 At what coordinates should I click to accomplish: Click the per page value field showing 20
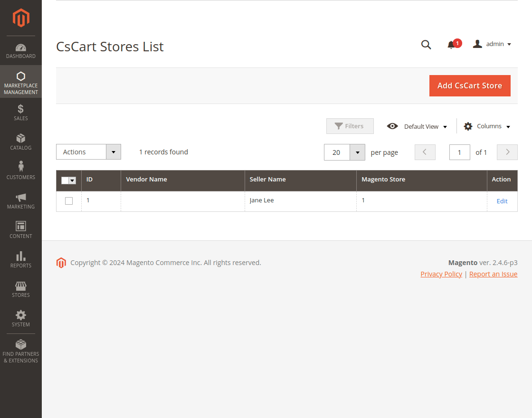click(337, 152)
